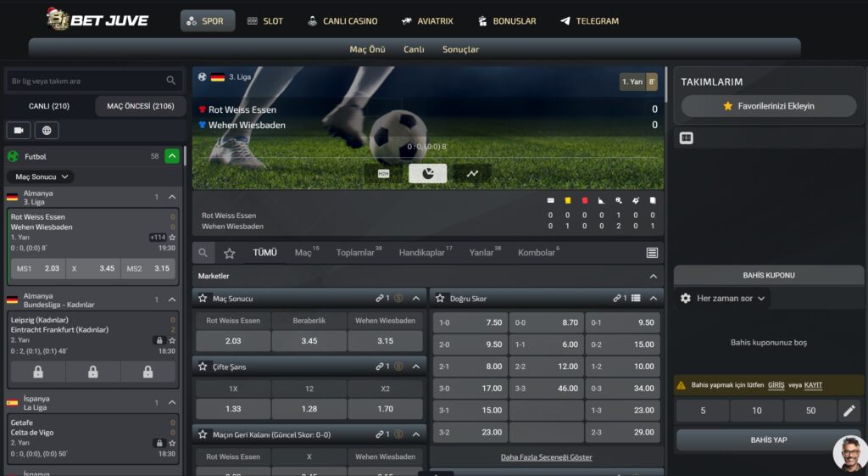Click the video camera stream filter icon
868x476 pixels.
pyautogui.click(x=19, y=130)
